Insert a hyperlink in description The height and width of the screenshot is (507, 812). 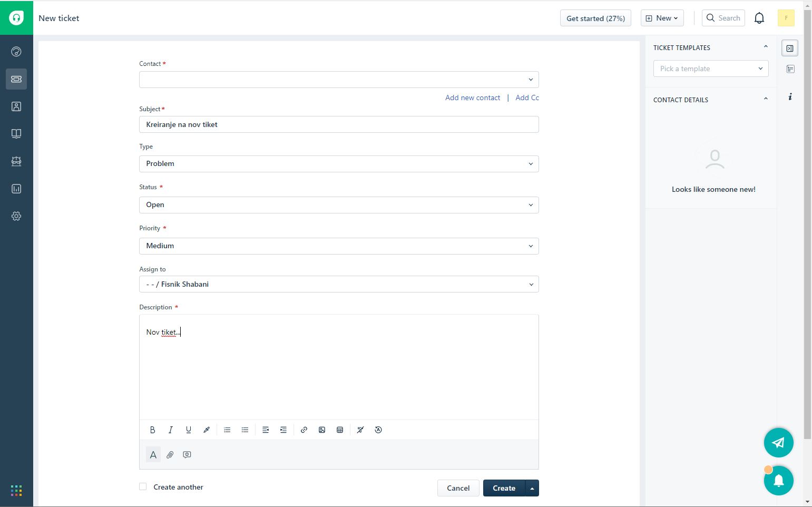(304, 430)
